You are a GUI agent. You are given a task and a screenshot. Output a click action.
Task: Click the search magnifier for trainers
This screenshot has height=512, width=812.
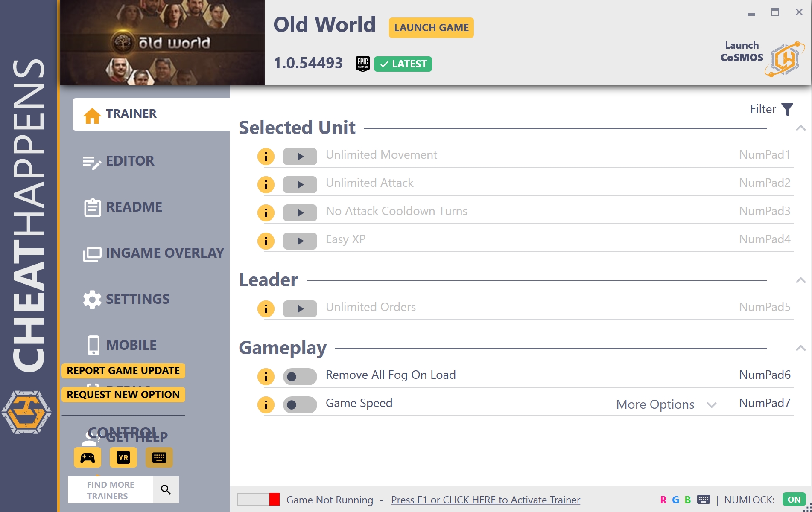pyautogui.click(x=166, y=490)
